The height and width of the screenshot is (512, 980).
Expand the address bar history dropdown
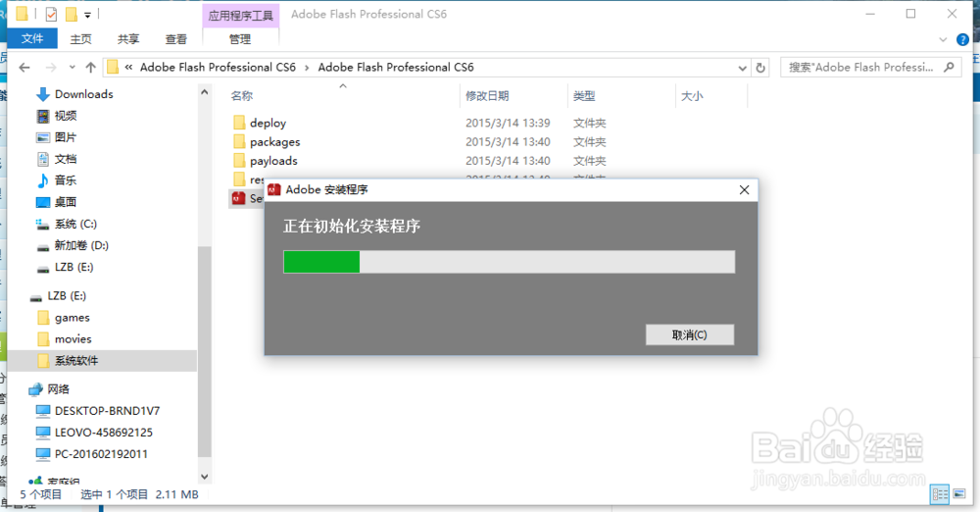coord(742,68)
